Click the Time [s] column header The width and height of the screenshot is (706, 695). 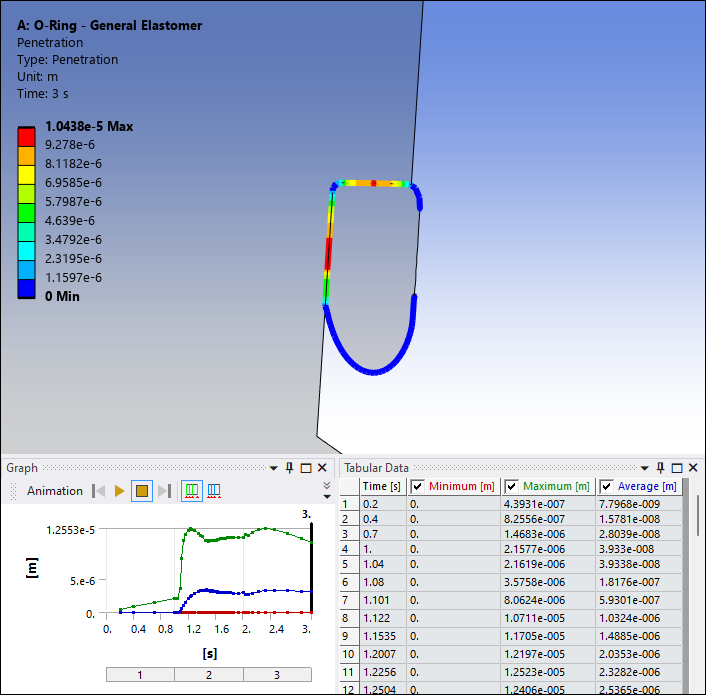point(381,486)
